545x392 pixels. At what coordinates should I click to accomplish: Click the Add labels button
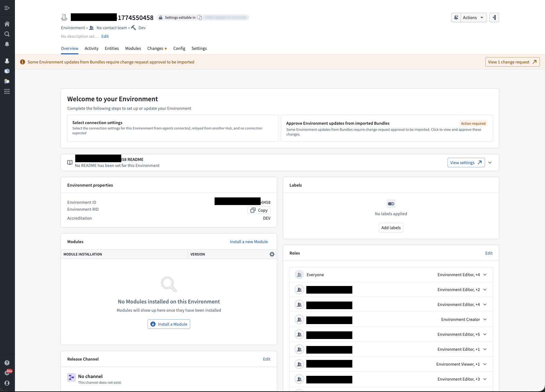tap(391, 228)
